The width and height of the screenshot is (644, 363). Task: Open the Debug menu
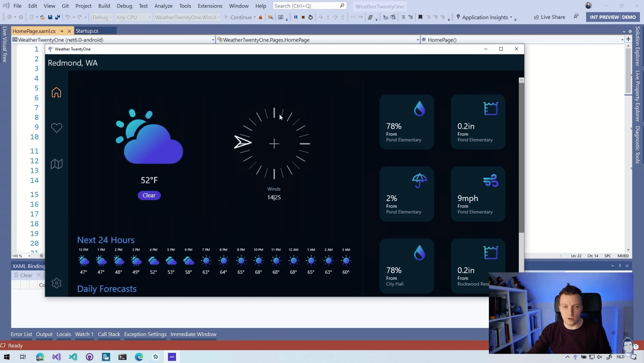124,6
